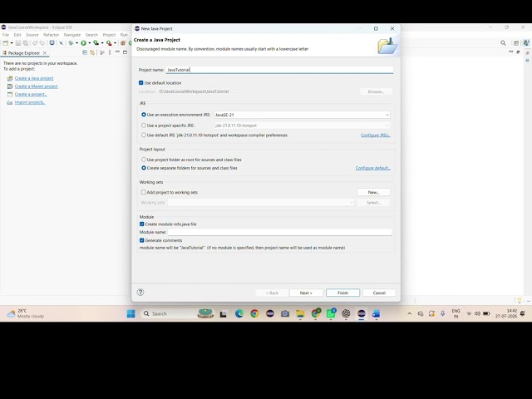Viewport: 532px width, 399px height.
Task: Open File Explorer from the taskbar
Action: (300, 313)
